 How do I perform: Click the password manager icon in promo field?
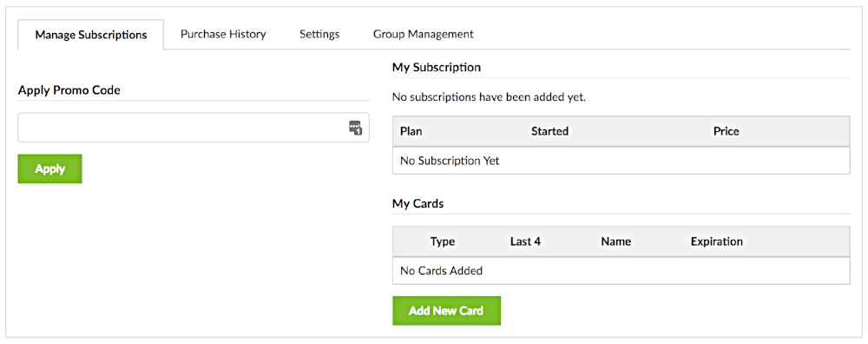click(x=355, y=128)
